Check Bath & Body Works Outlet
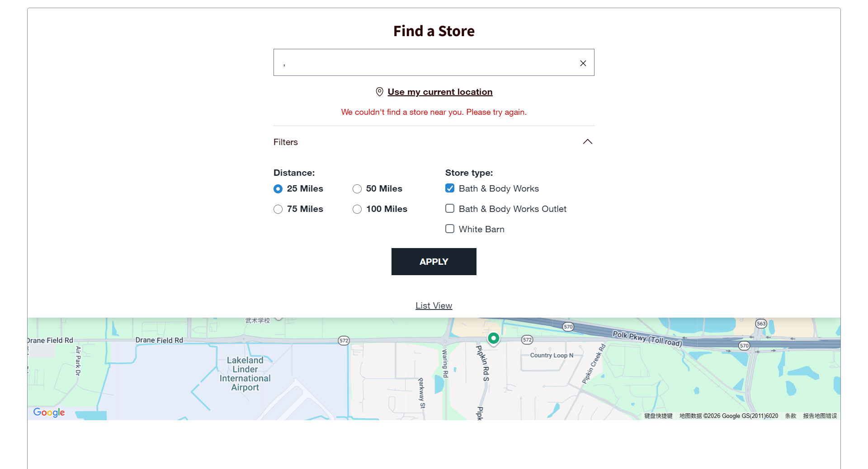The width and height of the screenshot is (868, 469). [x=450, y=208]
